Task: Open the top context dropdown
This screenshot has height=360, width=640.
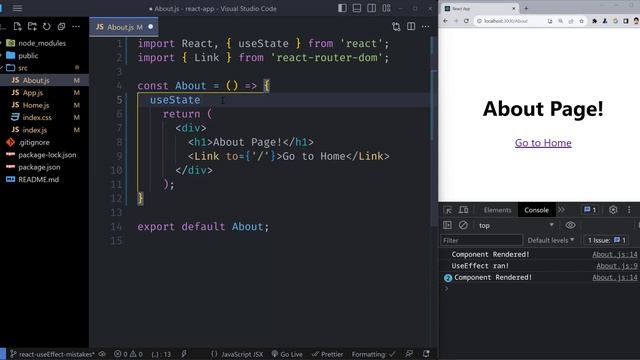Action: click(516, 225)
